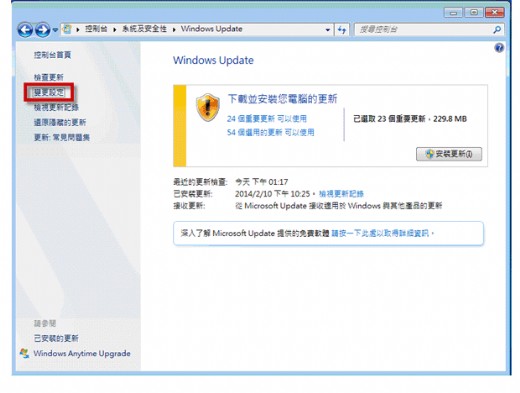Click the Back navigation arrow
Screen dimensions: 520x393
tap(25, 30)
